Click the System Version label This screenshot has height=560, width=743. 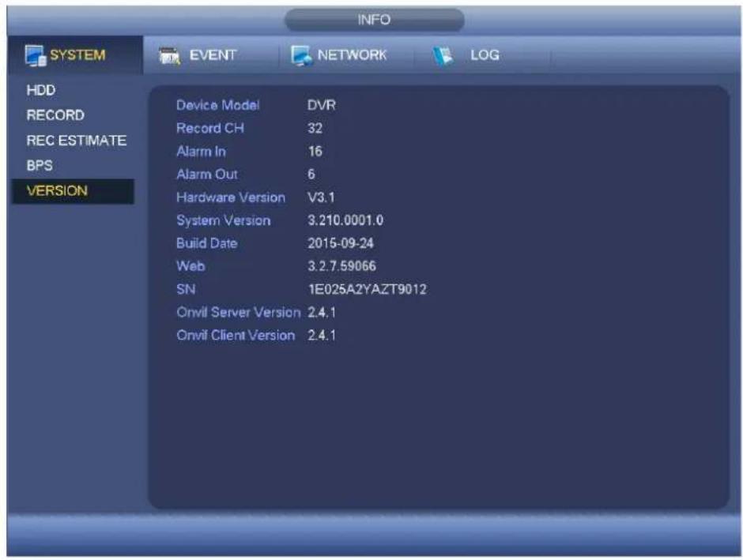[x=224, y=220]
